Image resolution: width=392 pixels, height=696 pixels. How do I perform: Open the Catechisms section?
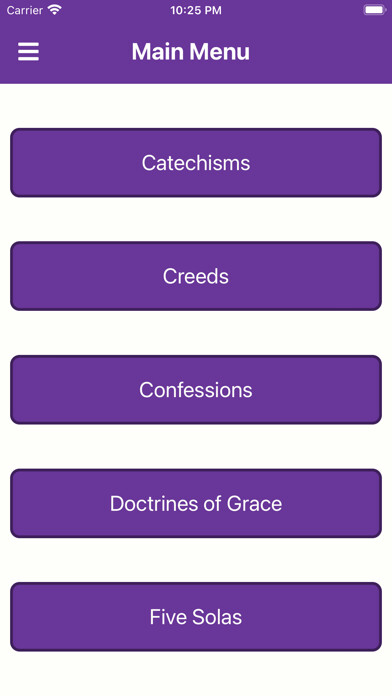pyautogui.click(x=196, y=162)
